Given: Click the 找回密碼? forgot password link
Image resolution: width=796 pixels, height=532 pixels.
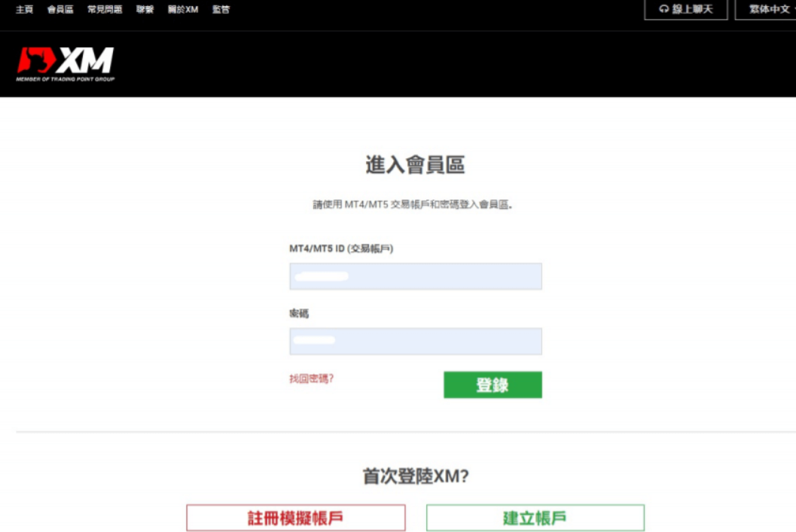Looking at the screenshot, I should click(311, 378).
